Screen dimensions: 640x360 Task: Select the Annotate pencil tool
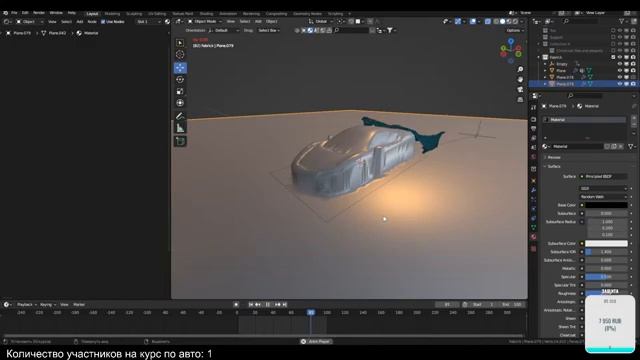pyautogui.click(x=180, y=116)
